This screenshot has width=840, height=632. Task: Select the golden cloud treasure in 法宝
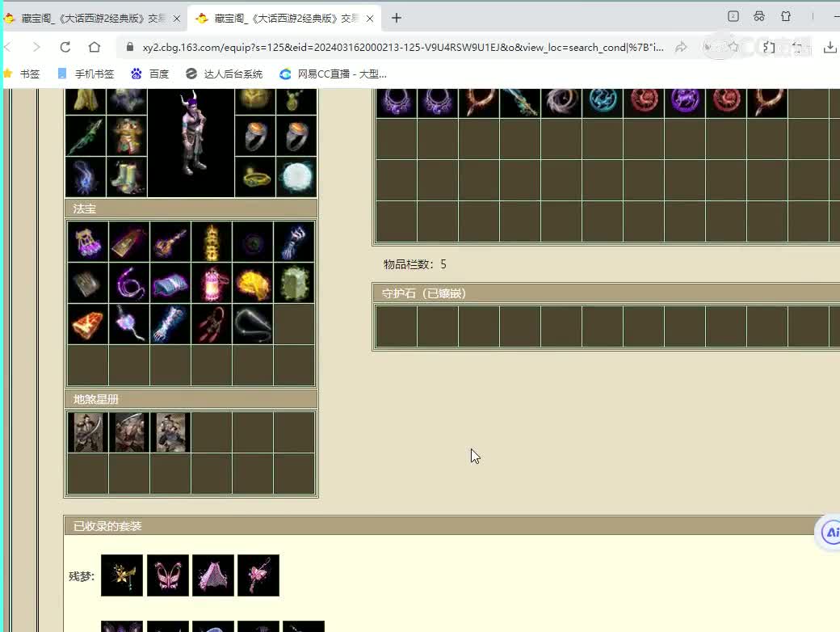(253, 283)
